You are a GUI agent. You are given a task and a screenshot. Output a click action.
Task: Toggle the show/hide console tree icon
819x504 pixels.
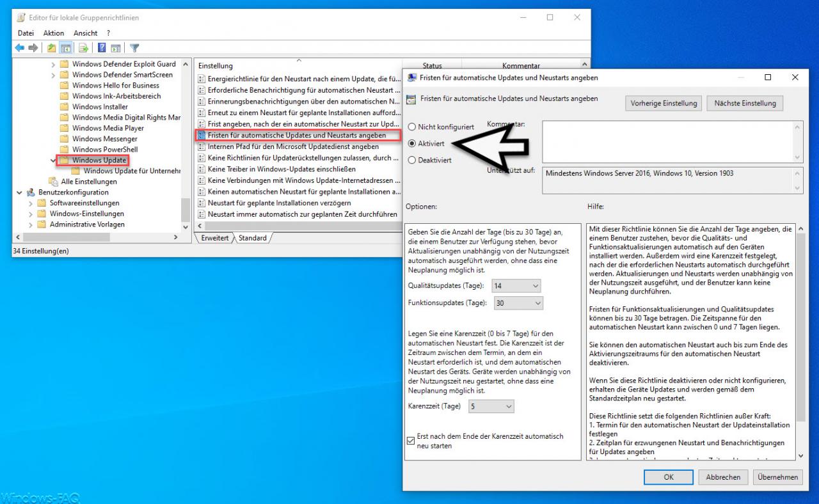[x=65, y=48]
